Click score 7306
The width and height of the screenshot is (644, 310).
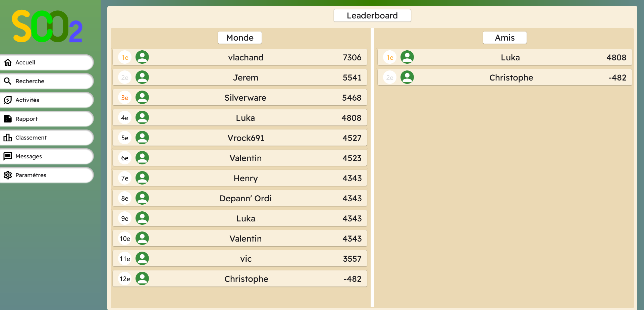pyautogui.click(x=352, y=57)
